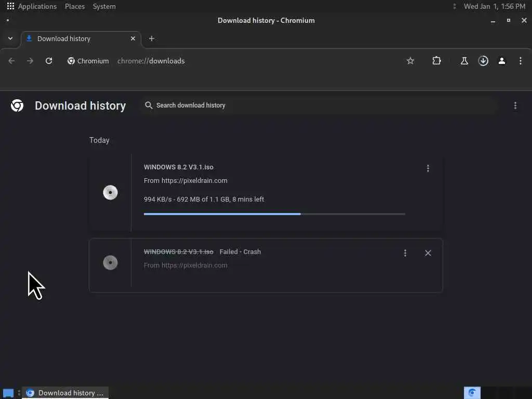The image size is (532, 399).
Task: Open the Chromium three-dot main menu
Action: pos(521,61)
